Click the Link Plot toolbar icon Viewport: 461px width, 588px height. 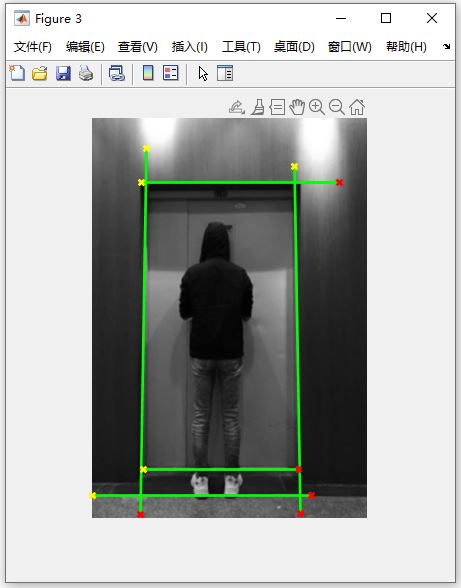pos(117,73)
